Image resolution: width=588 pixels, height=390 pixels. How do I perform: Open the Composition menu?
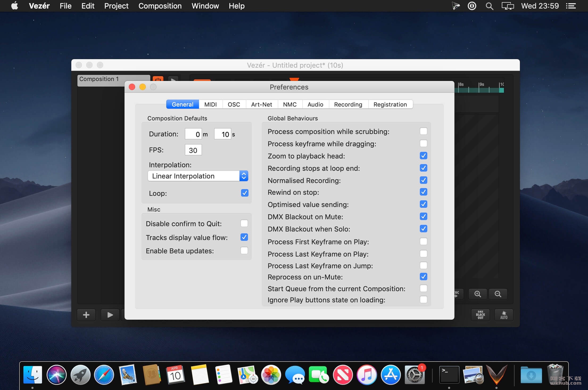pyautogui.click(x=160, y=6)
